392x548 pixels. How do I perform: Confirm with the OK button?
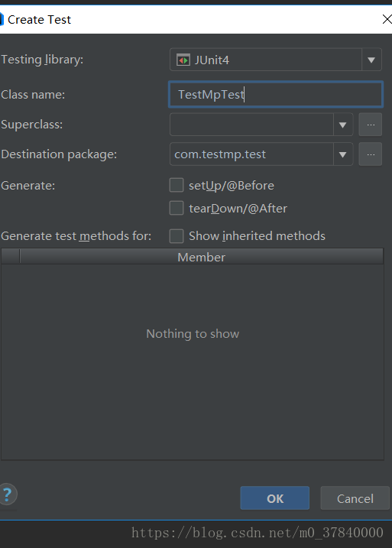(x=275, y=498)
